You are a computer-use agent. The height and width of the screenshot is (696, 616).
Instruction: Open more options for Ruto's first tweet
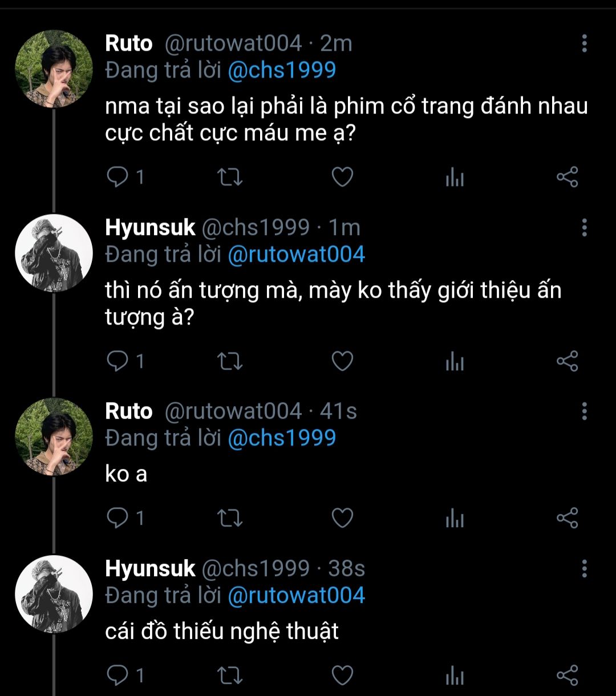point(584,43)
